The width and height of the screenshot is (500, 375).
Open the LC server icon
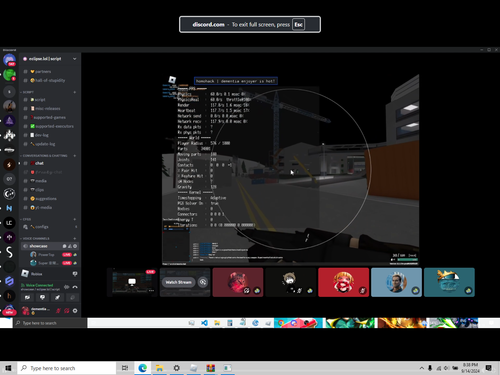coord(9,223)
